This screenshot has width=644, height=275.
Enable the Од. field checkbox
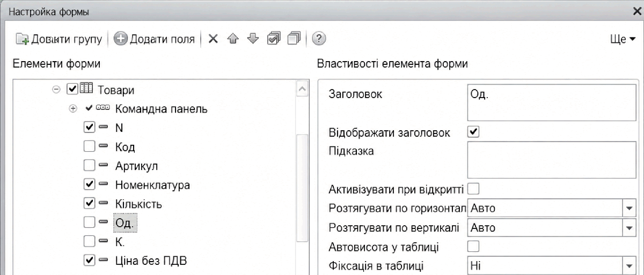(90, 223)
